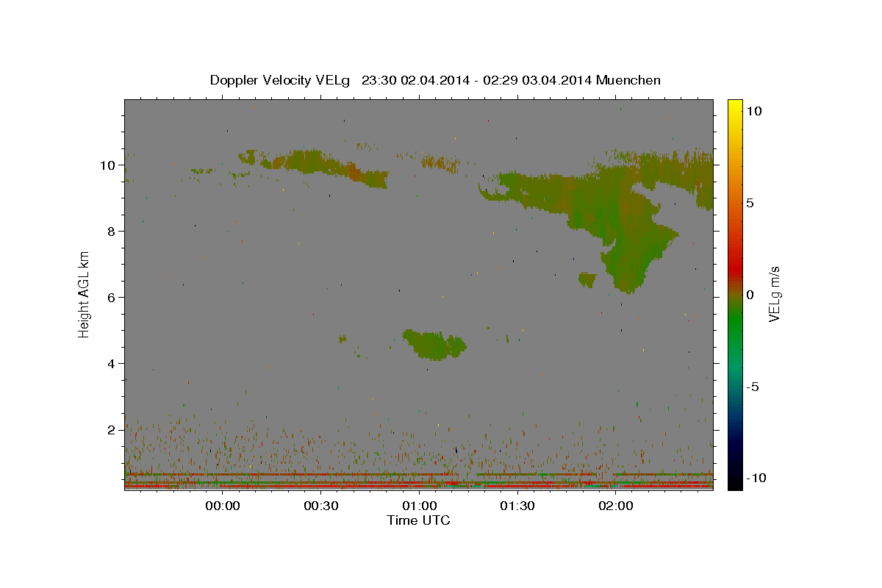Click the colorbar value 10 label

[x=753, y=111]
